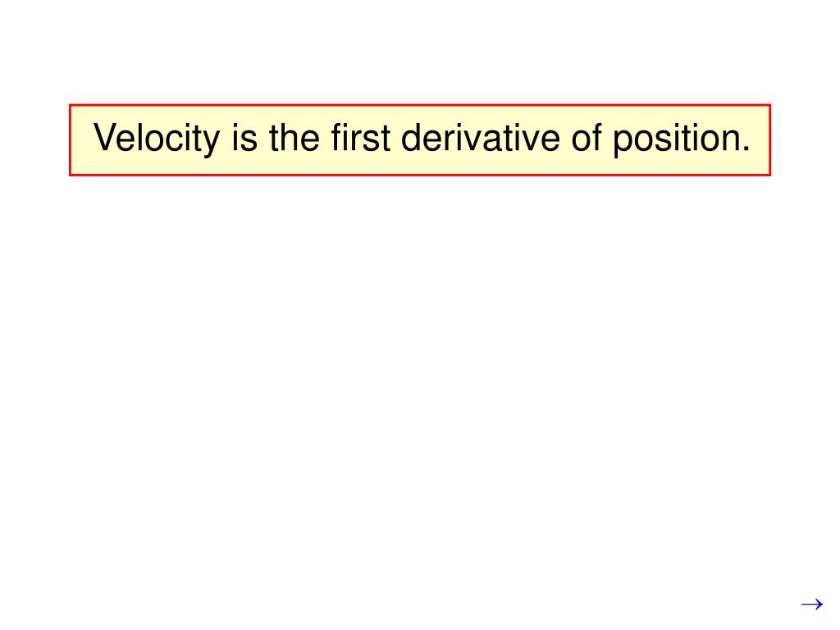Click the word "position" in the statement

tap(676, 139)
